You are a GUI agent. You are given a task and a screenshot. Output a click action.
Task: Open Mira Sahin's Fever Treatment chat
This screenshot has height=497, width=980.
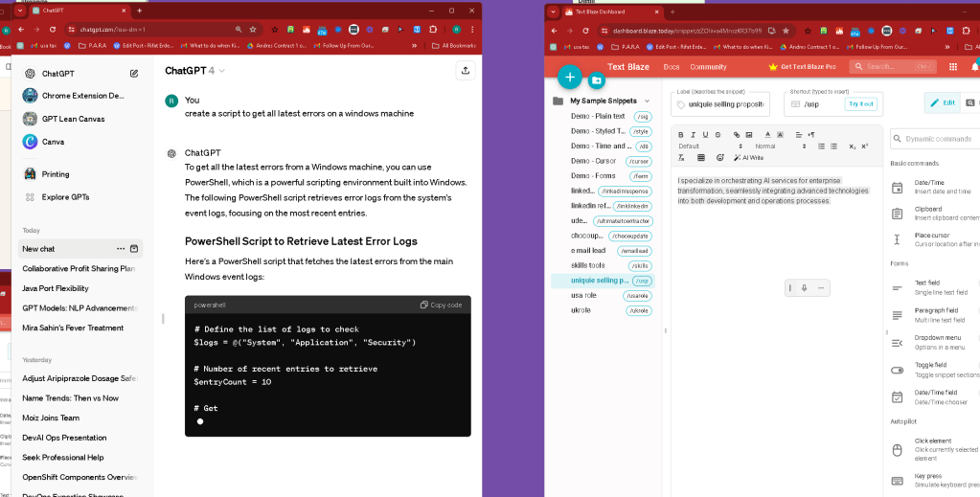point(80,328)
